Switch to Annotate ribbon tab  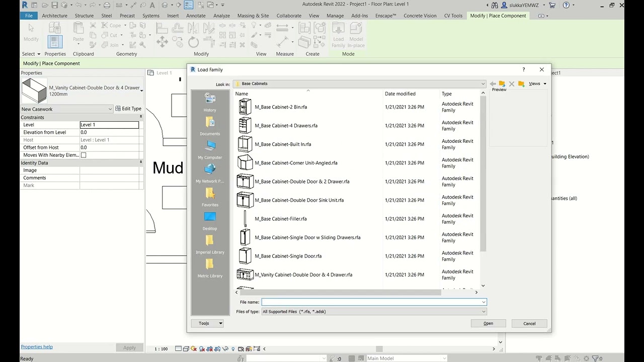(x=196, y=16)
